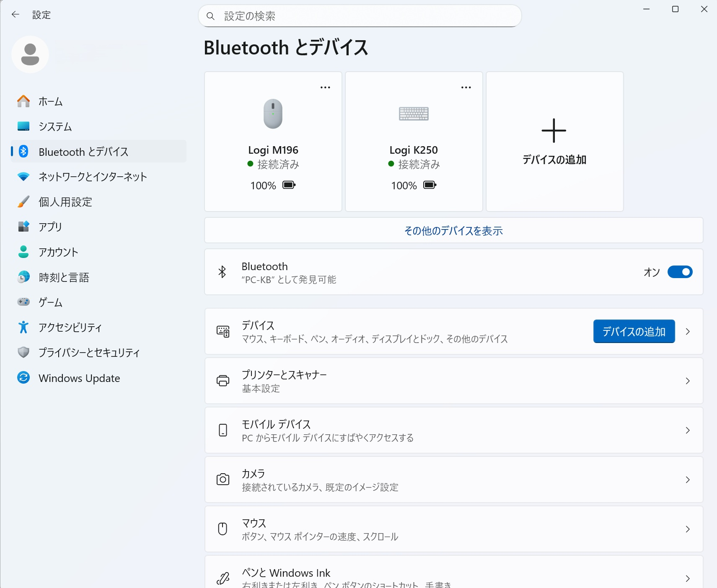Open プリンターとスキャナー settings
Image resolution: width=717 pixels, height=588 pixels.
453,381
